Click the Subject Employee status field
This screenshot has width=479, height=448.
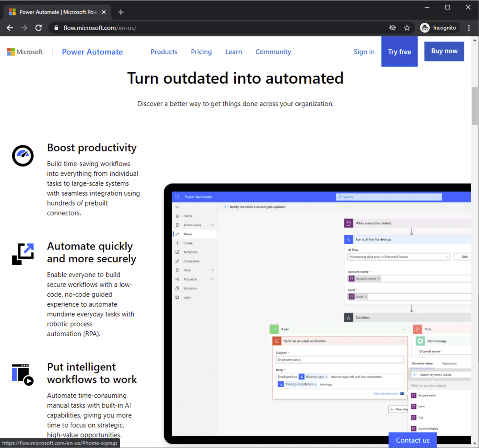coord(340,360)
